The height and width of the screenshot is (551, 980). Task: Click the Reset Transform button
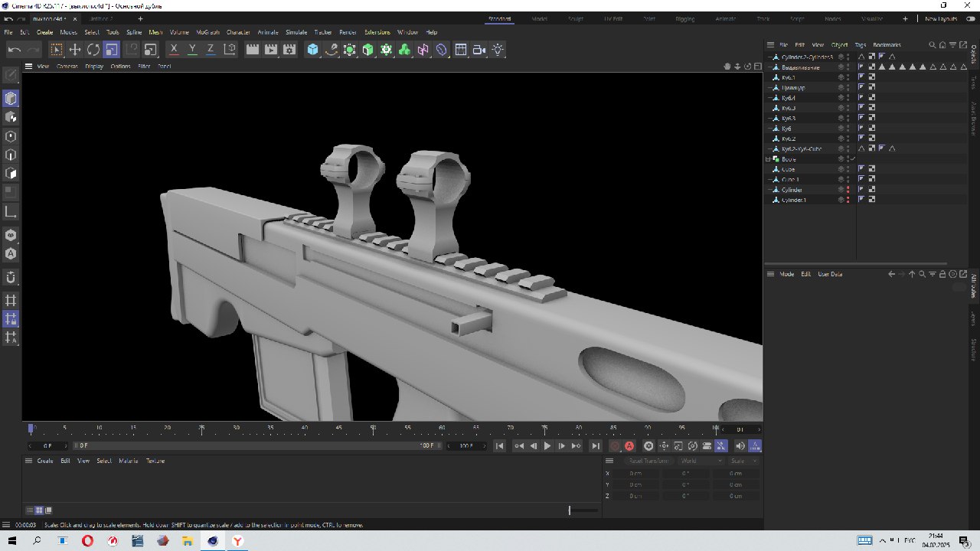click(648, 461)
